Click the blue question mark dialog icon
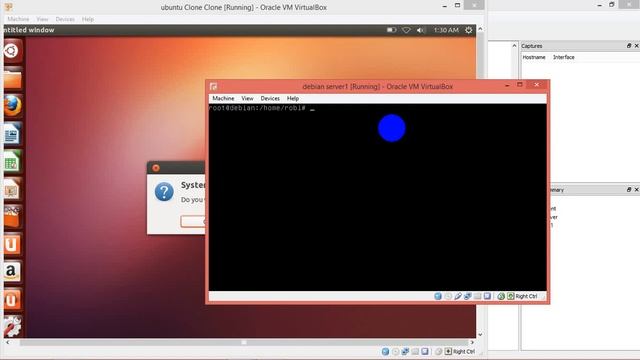Image resolution: width=640 pixels, height=360 pixels. point(164,192)
